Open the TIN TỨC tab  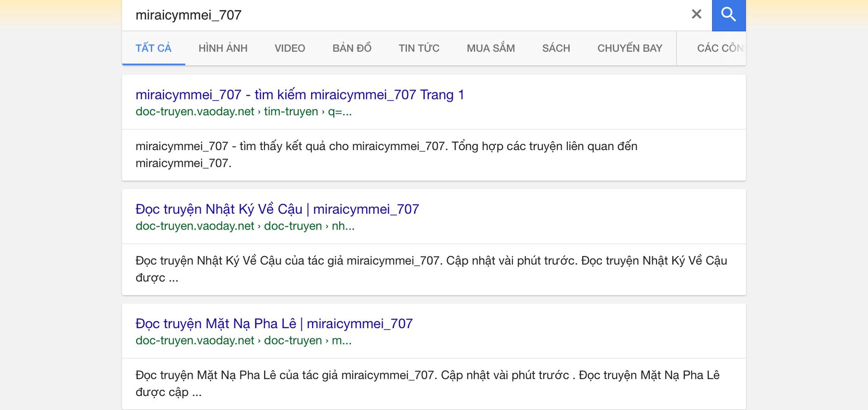419,48
